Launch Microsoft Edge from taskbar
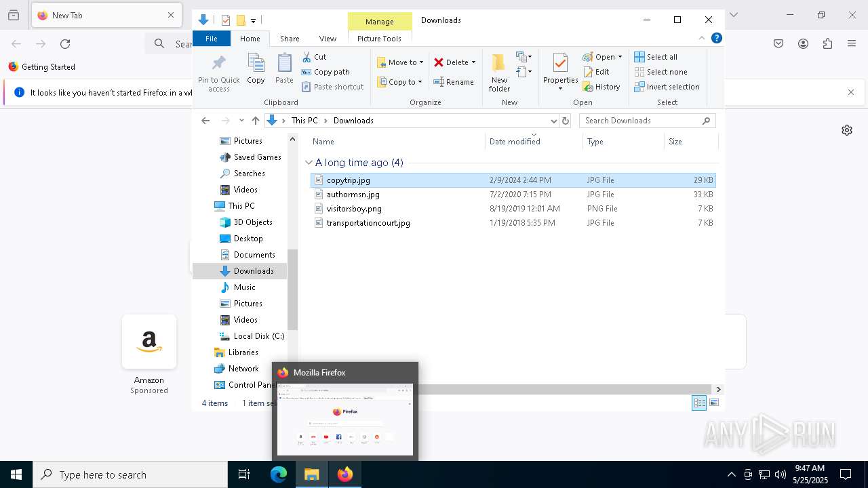 tap(279, 474)
